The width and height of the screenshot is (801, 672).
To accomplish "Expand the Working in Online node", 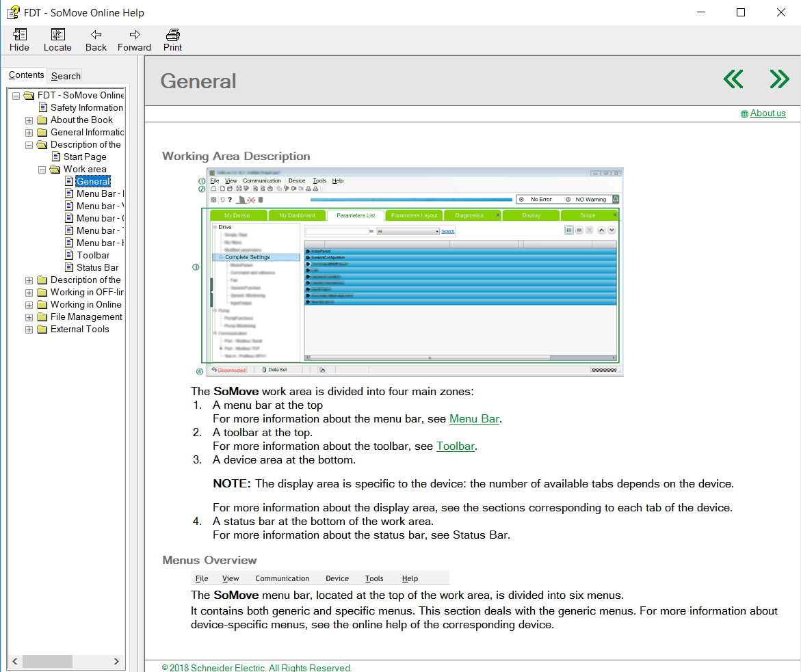I will [29, 305].
